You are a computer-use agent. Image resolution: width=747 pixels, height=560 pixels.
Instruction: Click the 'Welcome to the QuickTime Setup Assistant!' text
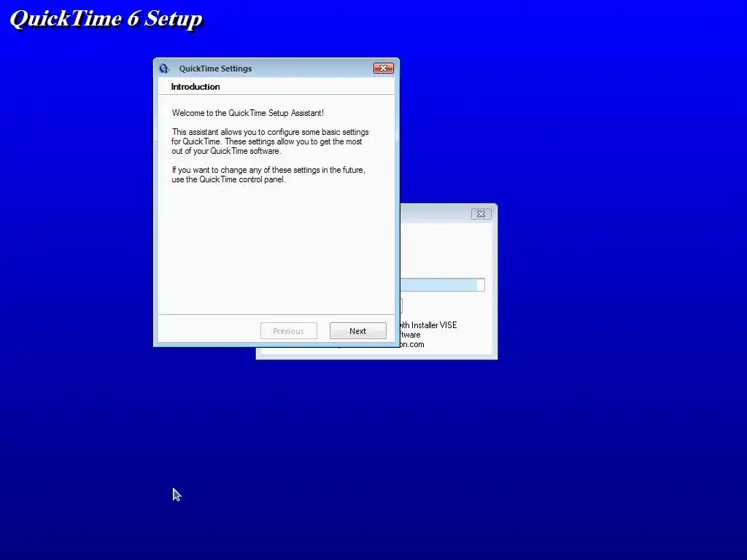[x=248, y=113]
